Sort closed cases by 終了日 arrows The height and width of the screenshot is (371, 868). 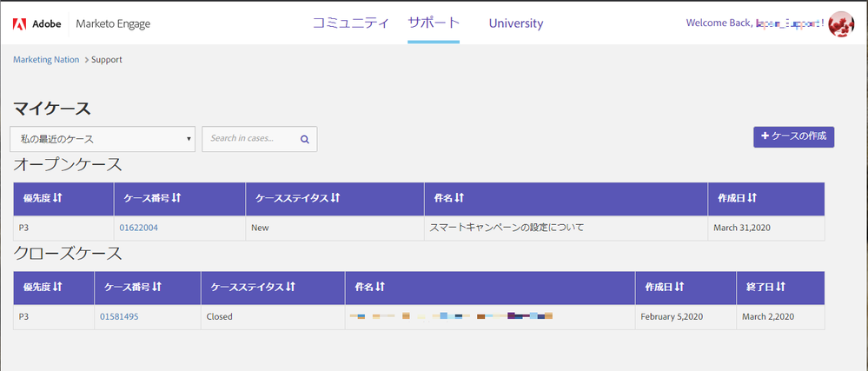tap(781, 287)
